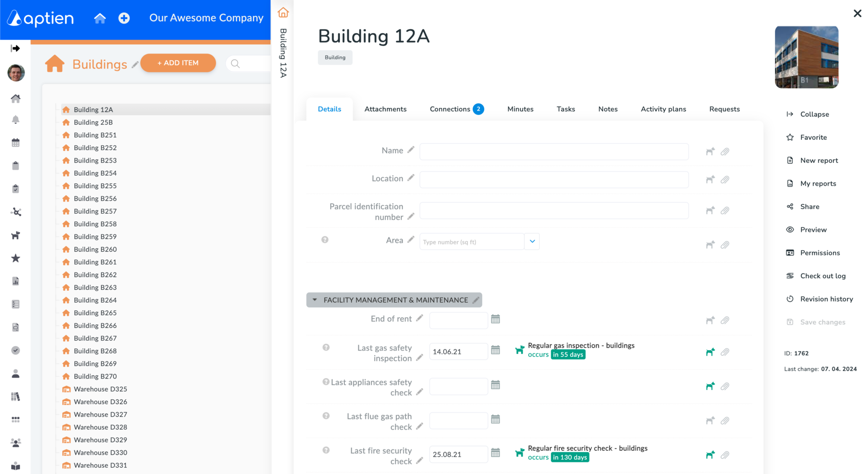Open Revision history
The width and height of the screenshot is (868, 474).
pyautogui.click(x=826, y=299)
